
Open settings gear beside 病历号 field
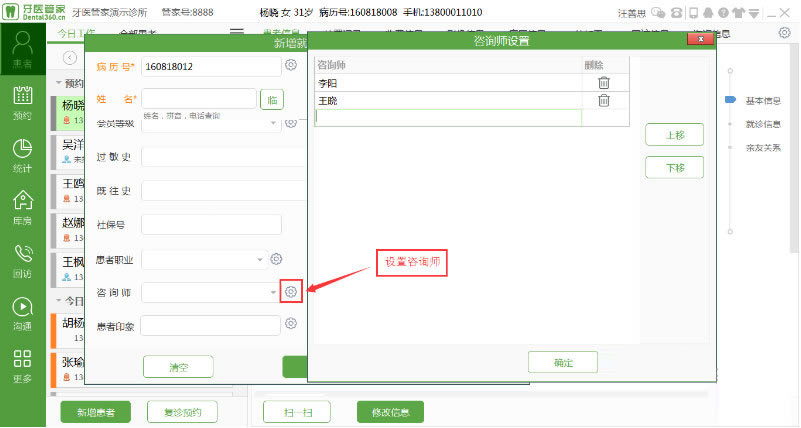coord(291,65)
